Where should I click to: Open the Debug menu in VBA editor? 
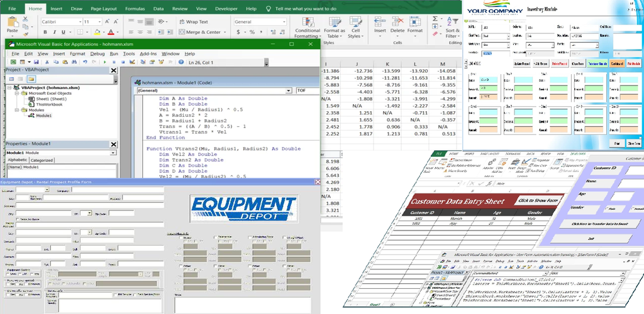[97, 54]
